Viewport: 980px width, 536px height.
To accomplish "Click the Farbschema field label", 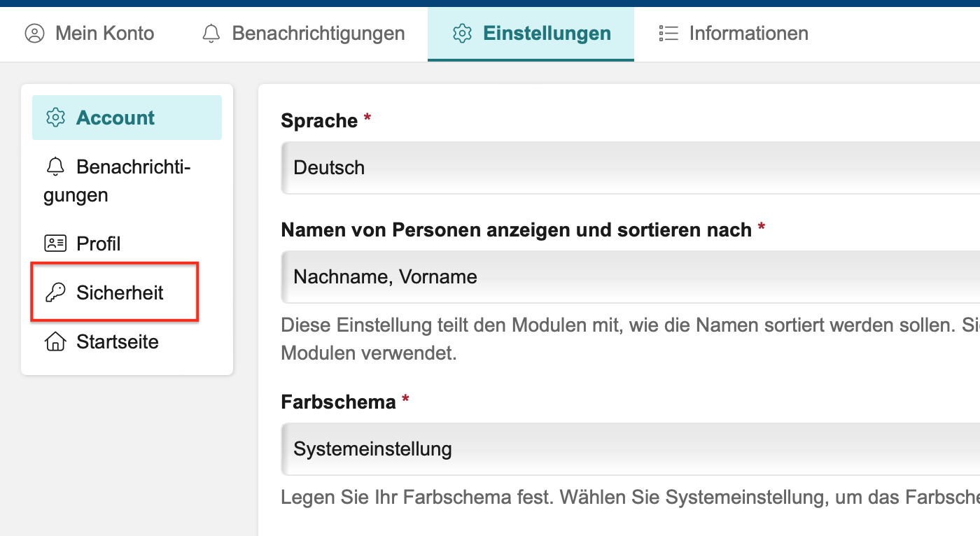I will pyautogui.click(x=339, y=402).
